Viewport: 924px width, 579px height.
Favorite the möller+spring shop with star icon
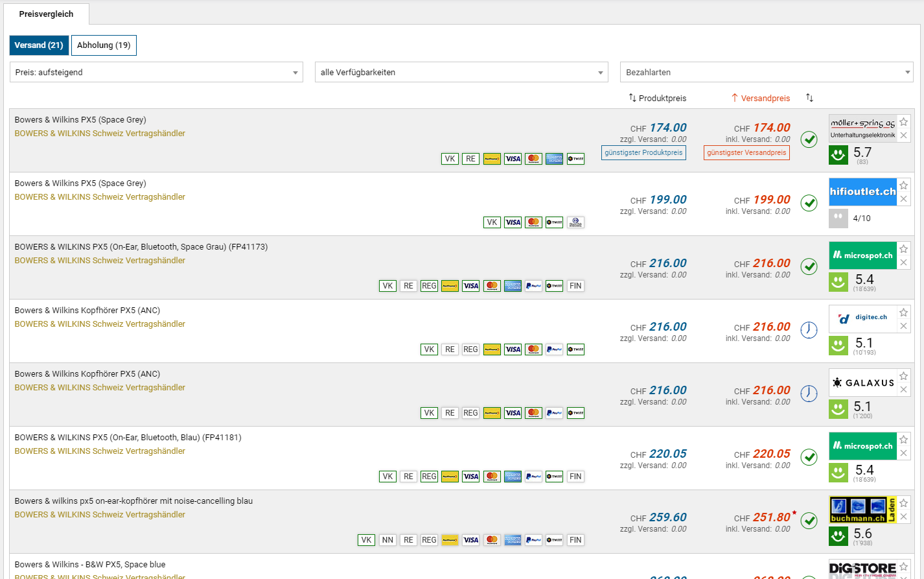903,122
